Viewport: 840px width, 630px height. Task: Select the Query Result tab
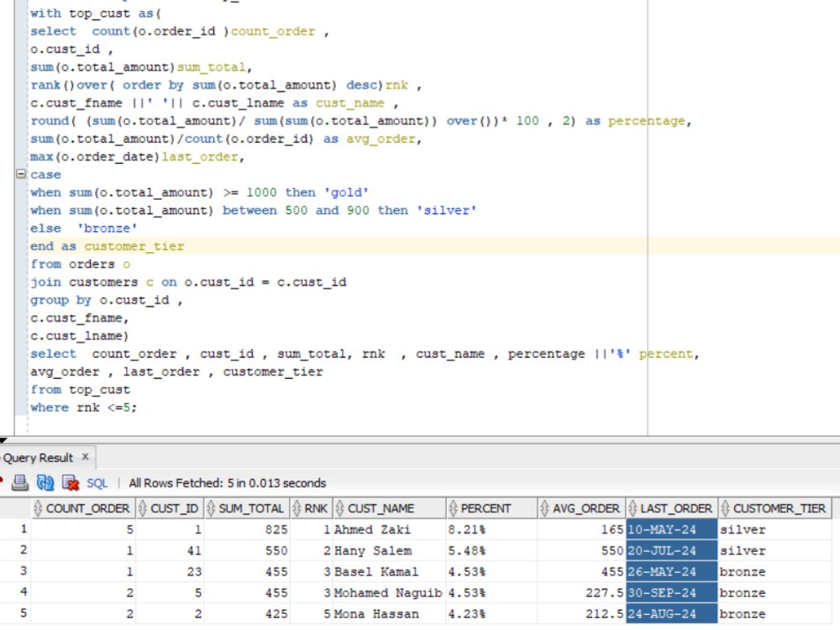(38, 458)
